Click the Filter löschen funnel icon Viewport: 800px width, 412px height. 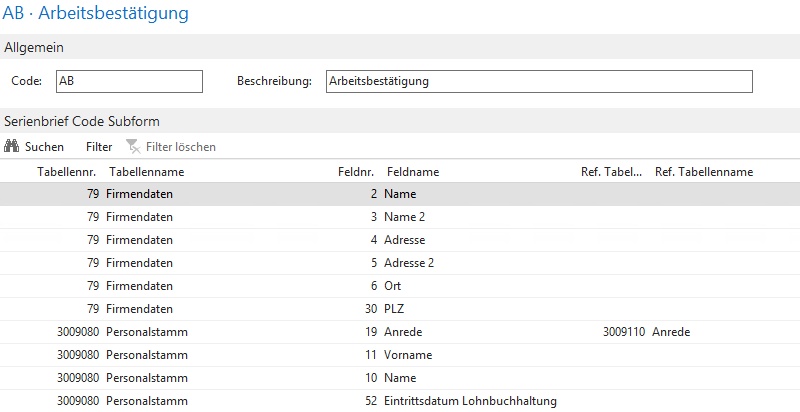click(x=133, y=146)
